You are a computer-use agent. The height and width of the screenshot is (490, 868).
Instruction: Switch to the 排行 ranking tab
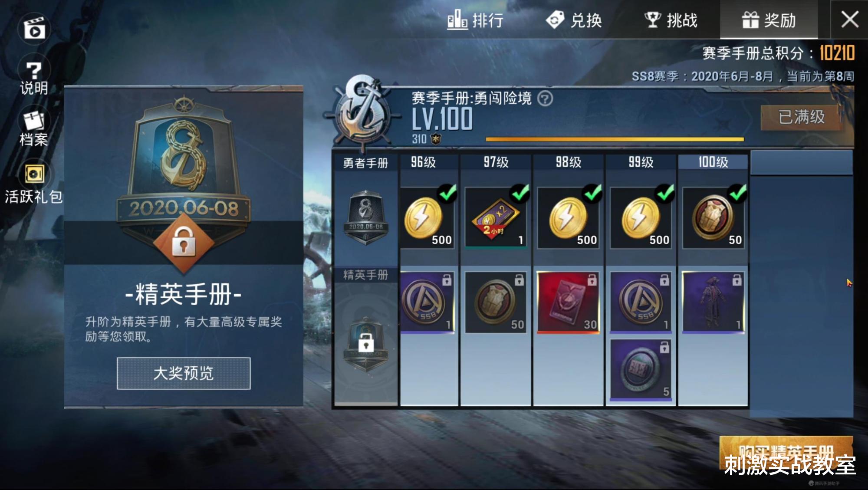[x=475, y=20]
